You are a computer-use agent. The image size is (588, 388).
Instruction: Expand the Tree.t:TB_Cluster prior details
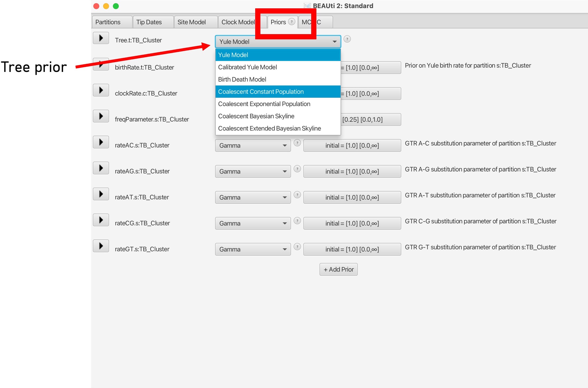pos(101,38)
